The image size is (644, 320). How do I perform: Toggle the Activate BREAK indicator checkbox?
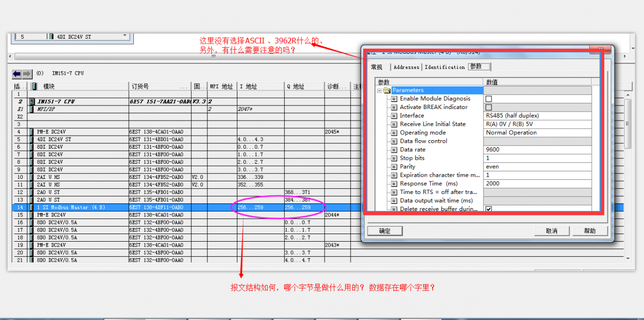point(489,108)
